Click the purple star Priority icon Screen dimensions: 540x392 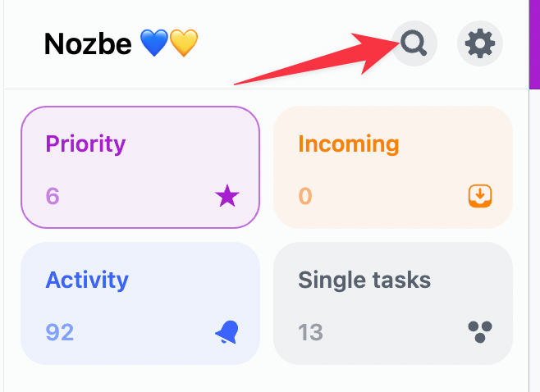(x=227, y=195)
